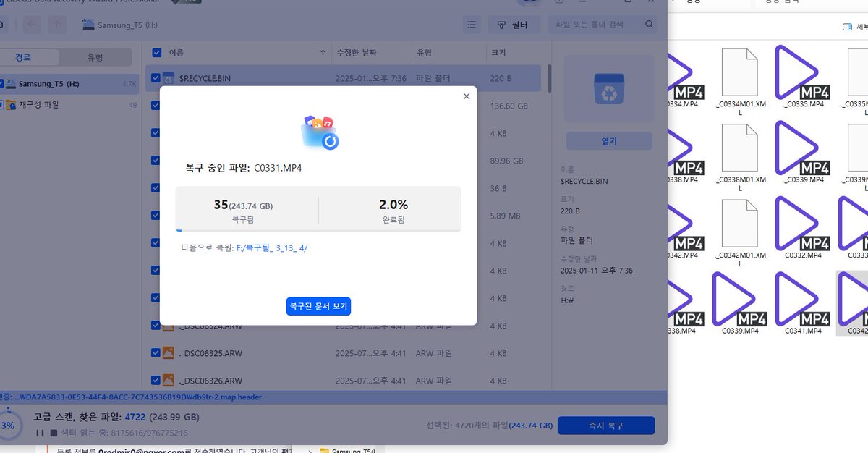Toggle checkbox on the 5.89 MB row
Image resolution: width=868 pixels, height=453 pixels.
pos(156,216)
